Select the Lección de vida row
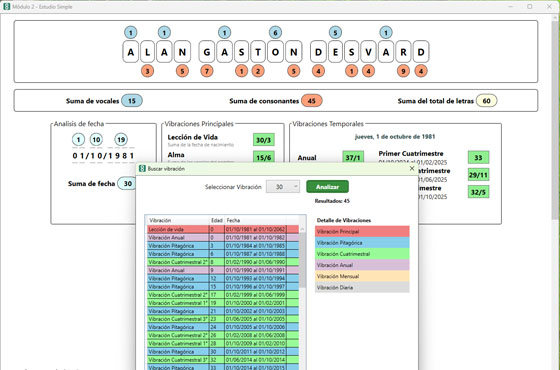This screenshot has height=370, width=560. click(223, 229)
